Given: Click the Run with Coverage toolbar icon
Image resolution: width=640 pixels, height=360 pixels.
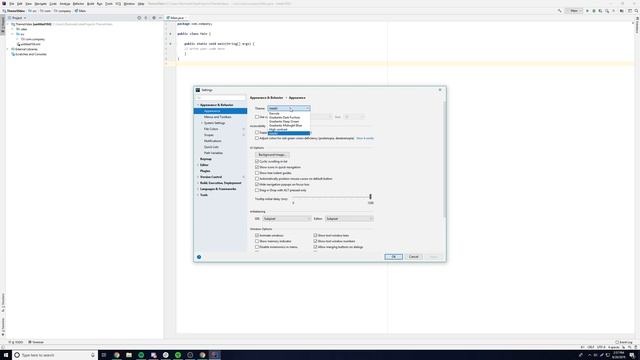Looking at the screenshot, I should (x=600, y=11).
